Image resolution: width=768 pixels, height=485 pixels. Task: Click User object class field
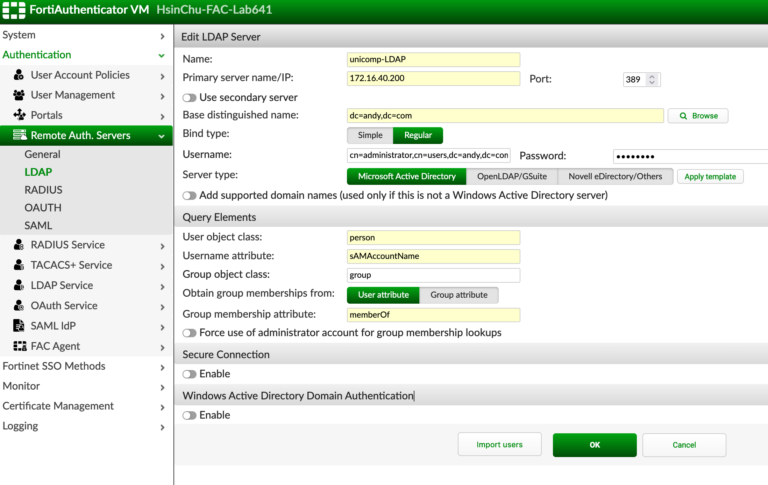coord(433,238)
